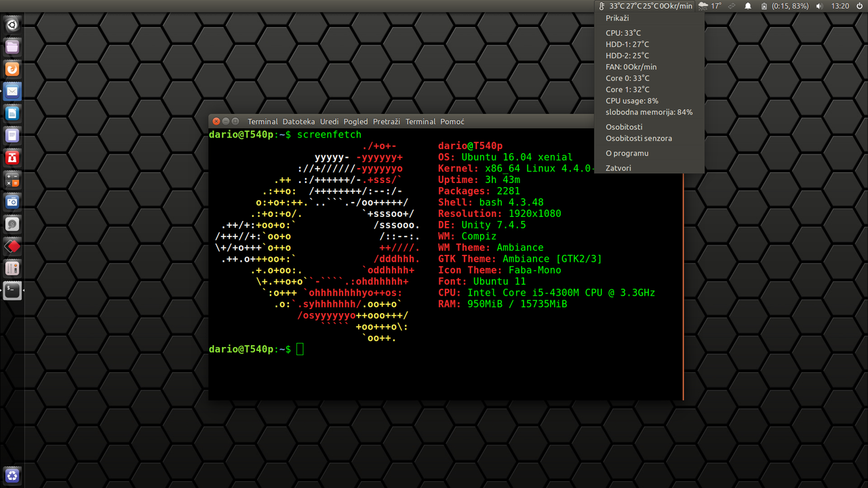Select Prikaži in the sensor menu
Image resolution: width=868 pixels, height=488 pixels.
coord(649,18)
